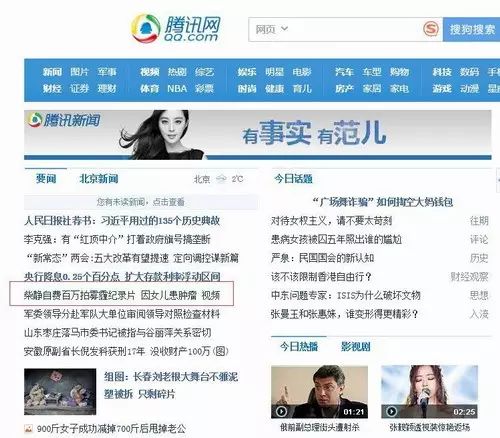Screen dimensions: 500x438
Task: Switch to the 影视剧 tab
Action: (355, 347)
